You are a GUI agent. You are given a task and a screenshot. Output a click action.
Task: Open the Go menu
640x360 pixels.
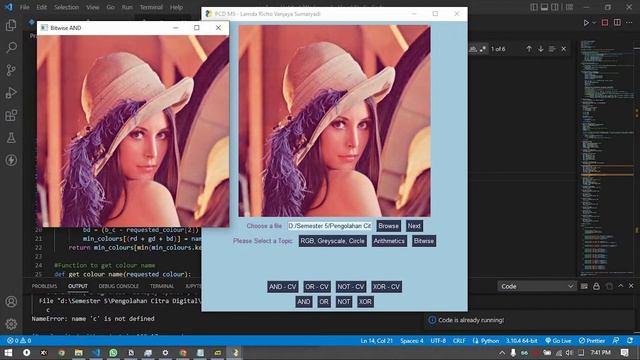coord(111,7)
